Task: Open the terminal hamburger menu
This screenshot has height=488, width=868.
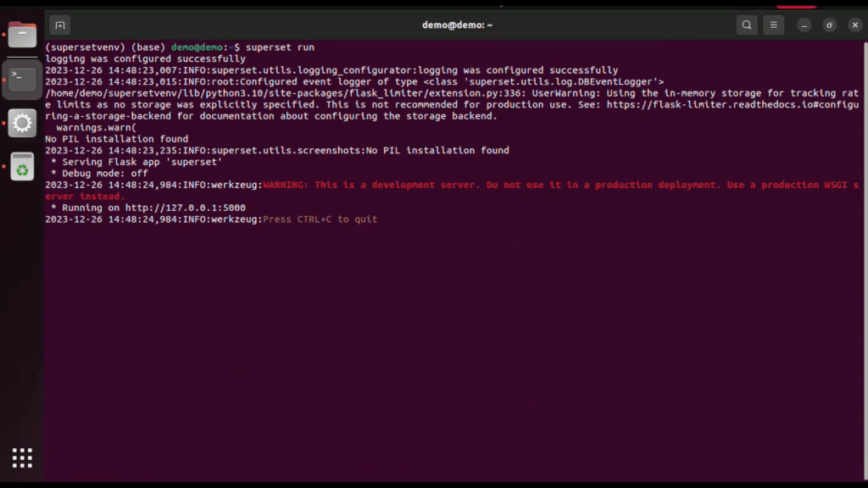Action: point(773,25)
